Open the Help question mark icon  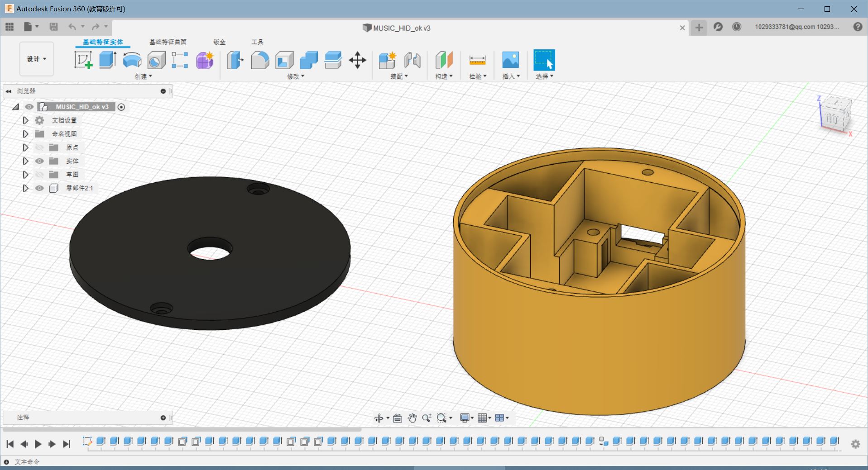click(x=858, y=27)
